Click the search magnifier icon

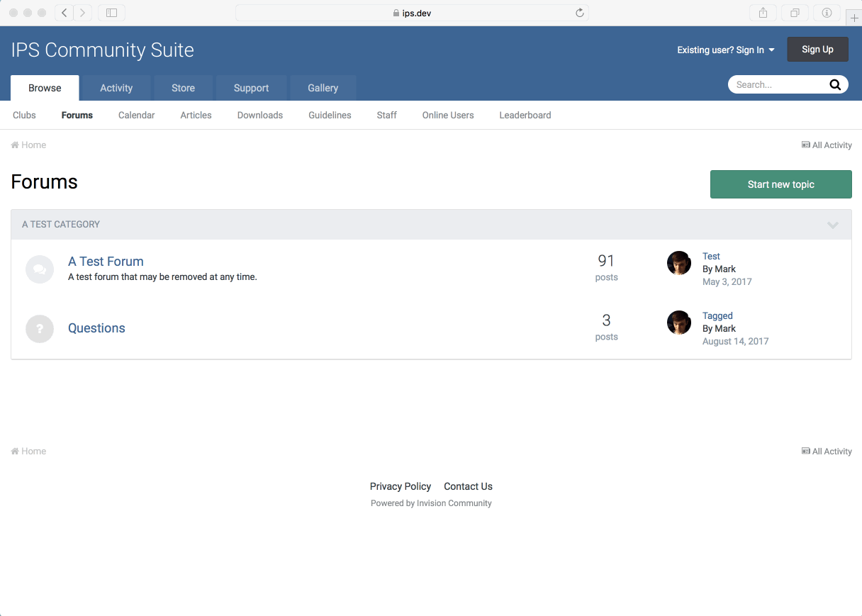click(x=835, y=85)
